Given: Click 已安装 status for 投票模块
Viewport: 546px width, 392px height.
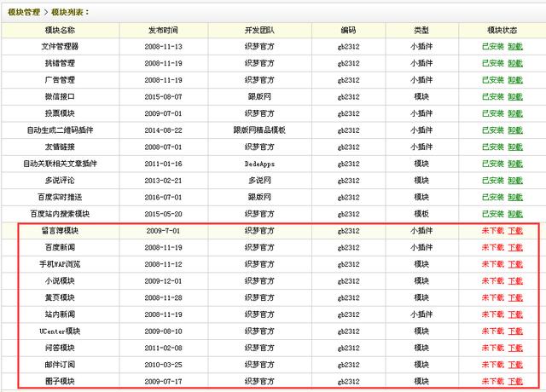Looking at the screenshot, I should point(493,112).
